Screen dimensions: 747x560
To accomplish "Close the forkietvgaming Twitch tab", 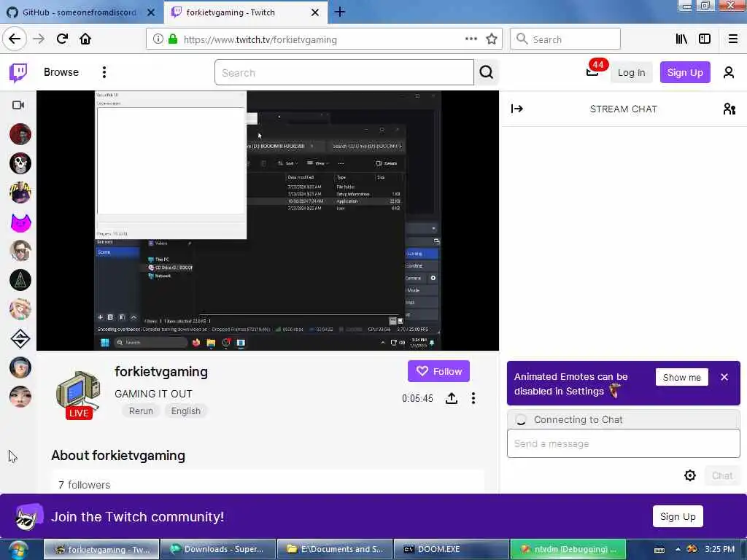I will click(315, 12).
